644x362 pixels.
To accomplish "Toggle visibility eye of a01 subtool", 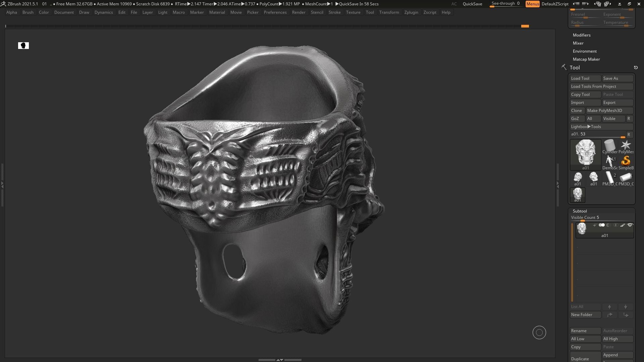I will 630,225.
